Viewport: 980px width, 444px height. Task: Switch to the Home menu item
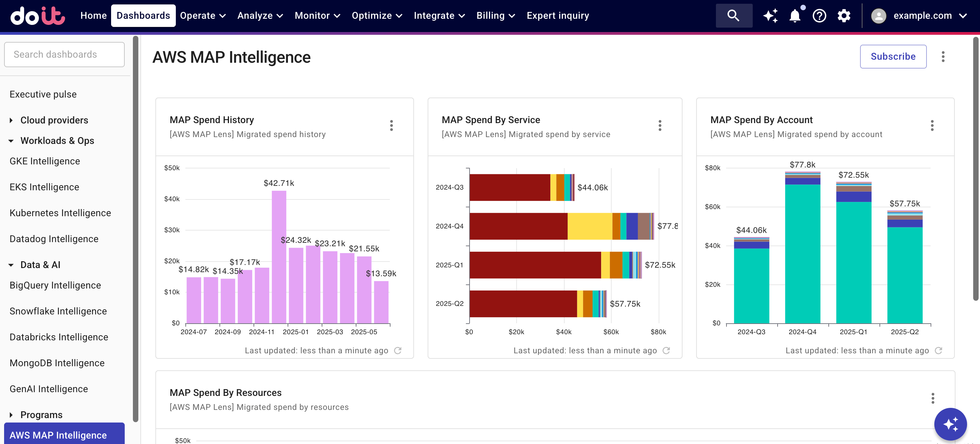(x=93, y=16)
